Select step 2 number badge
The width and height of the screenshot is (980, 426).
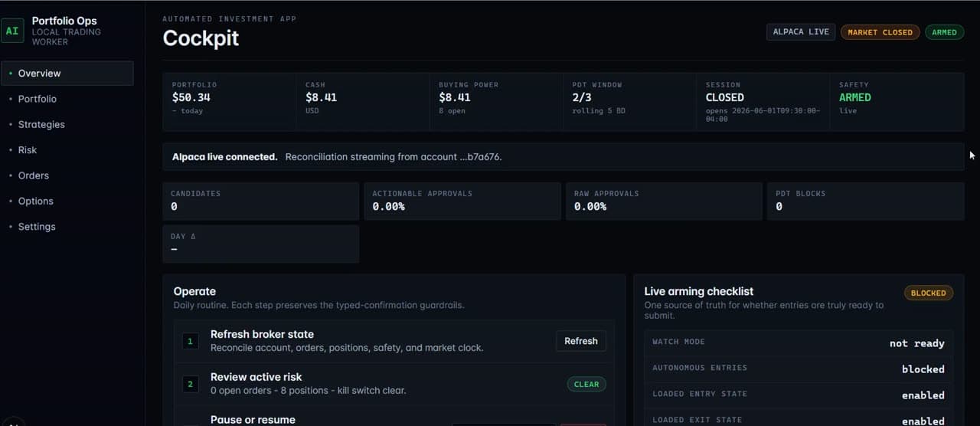point(191,384)
